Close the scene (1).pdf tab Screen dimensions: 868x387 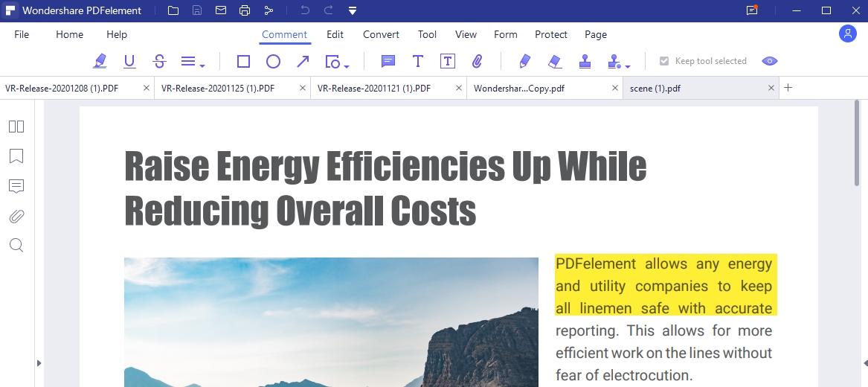click(771, 88)
